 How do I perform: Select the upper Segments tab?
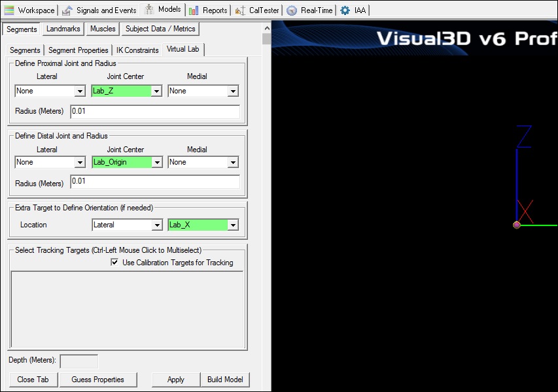pos(22,29)
